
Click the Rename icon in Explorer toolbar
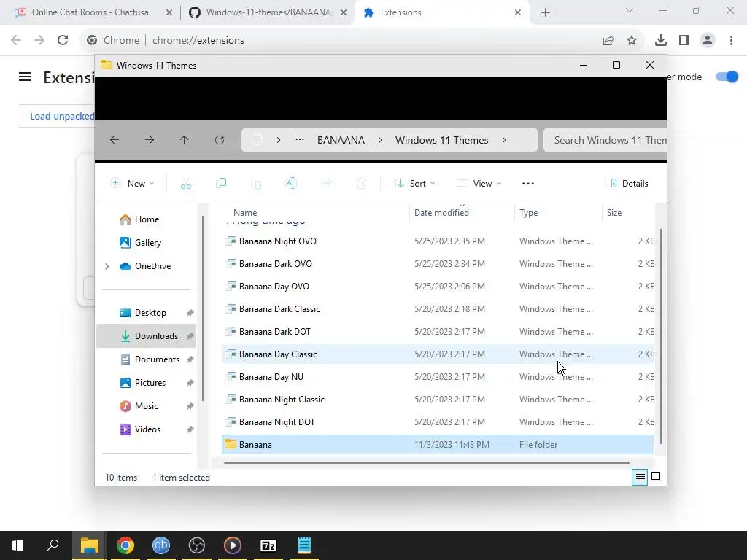[x=291, y=183]
